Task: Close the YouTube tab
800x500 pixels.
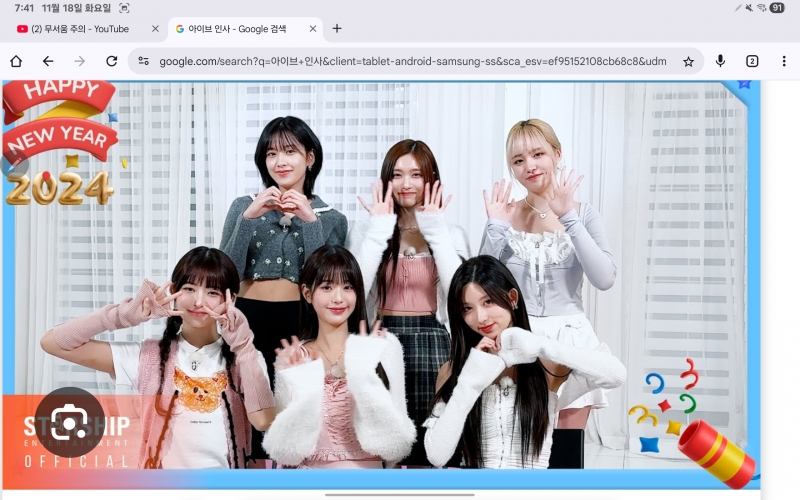Action: (x=155, y=29)
